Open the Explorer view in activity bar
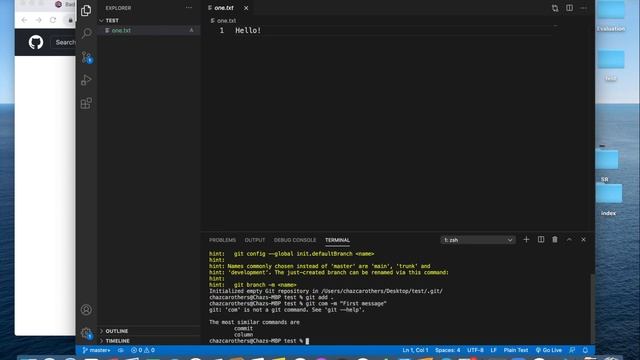The height and width of the screenshot is (360, 640). tap(86, 10)
